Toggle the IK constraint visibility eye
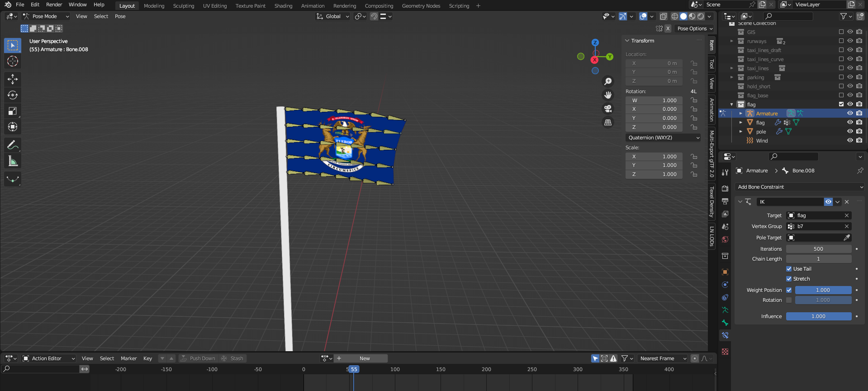This screenshot has width=868, height=391. pyautogui.click(x=828, y=202)
